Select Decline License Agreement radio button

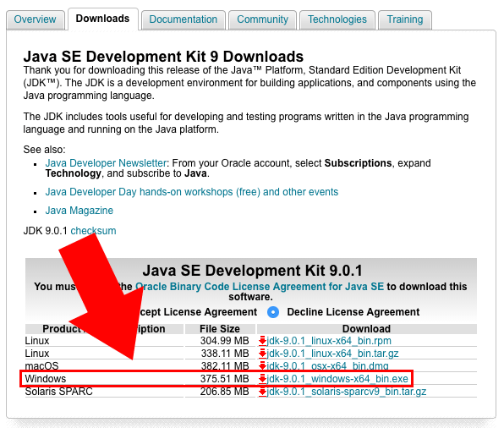click(273, 312)
